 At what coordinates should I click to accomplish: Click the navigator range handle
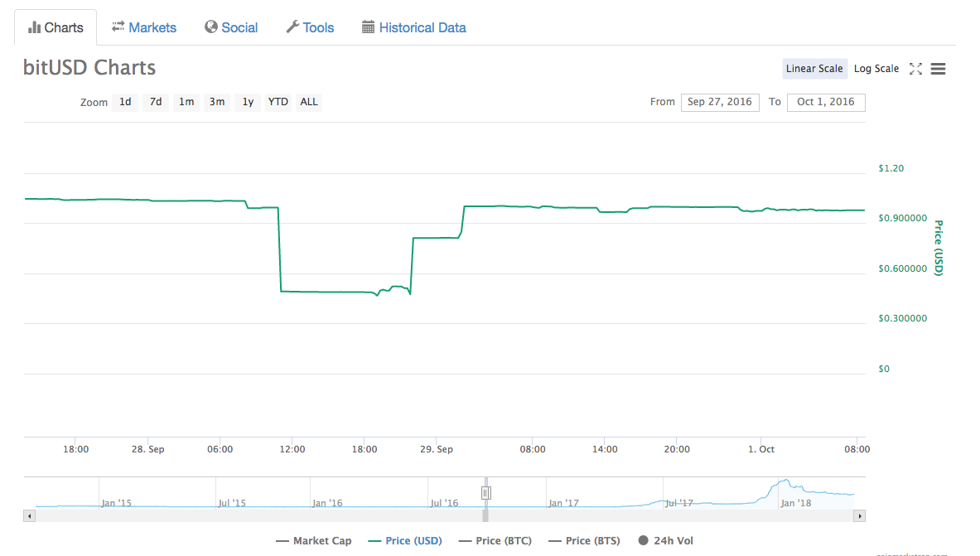[486, 493]
